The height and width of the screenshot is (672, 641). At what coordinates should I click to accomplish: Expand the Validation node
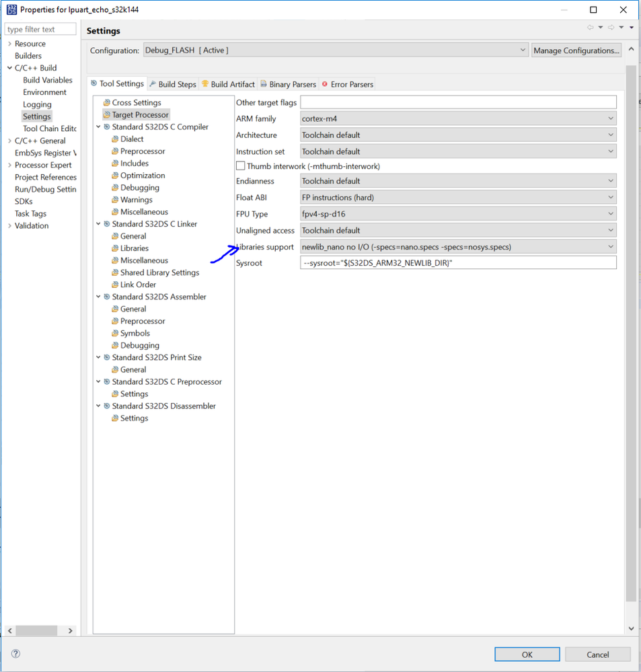[x=9, y=225]
